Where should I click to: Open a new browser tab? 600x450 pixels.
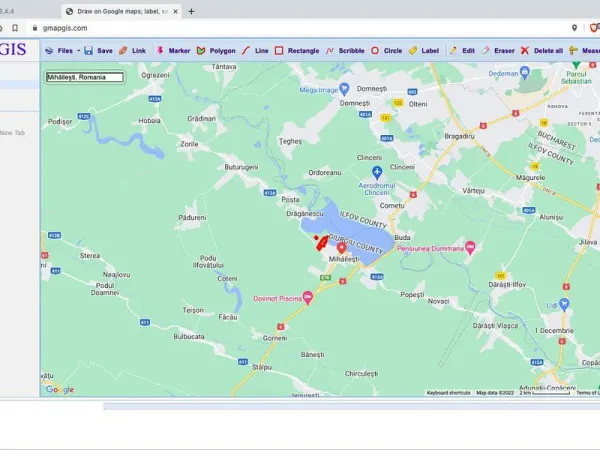point(191,11)
